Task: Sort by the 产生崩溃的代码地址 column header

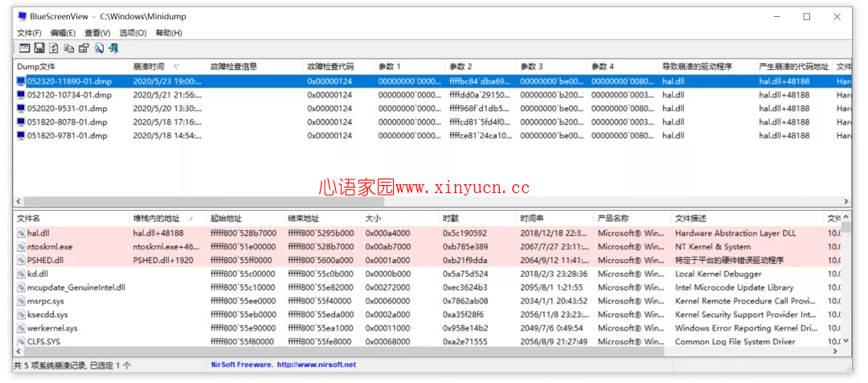Action: click(x=794, y=67)
